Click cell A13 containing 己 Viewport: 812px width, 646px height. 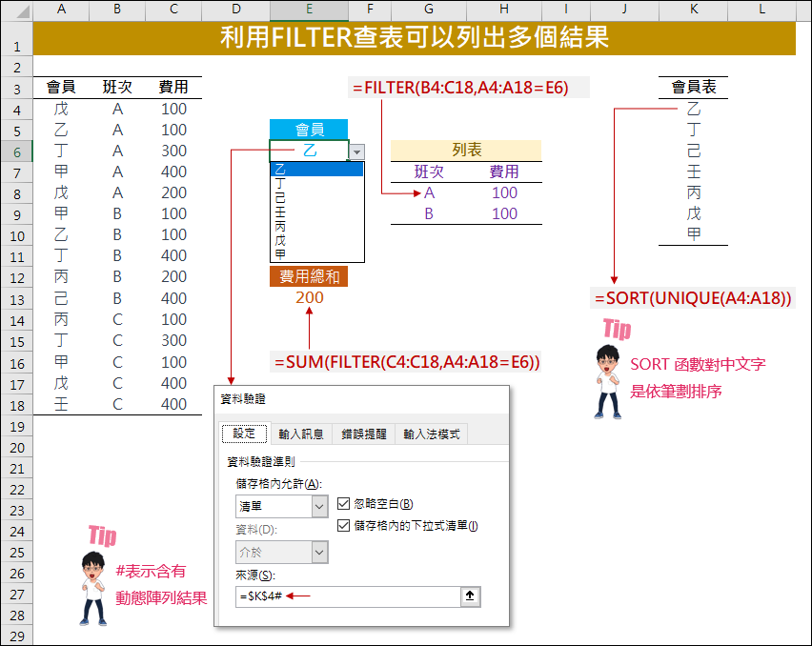tap(61, 298)
